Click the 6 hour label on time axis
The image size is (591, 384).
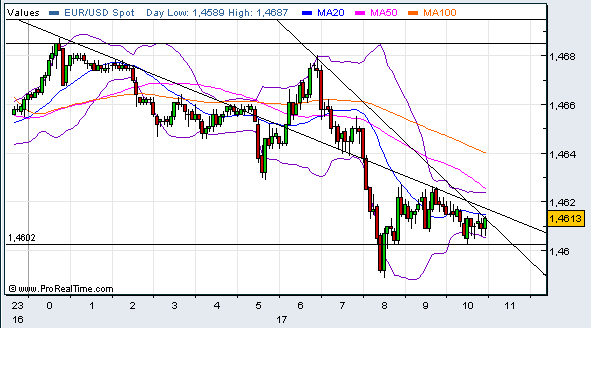tap(300, 306)
